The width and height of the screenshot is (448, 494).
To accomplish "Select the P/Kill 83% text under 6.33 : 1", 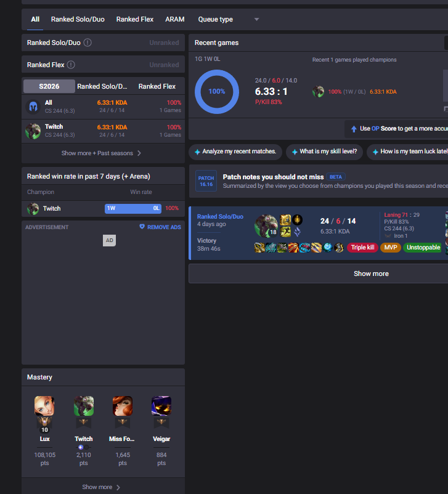I will click(x=269, y=102).
